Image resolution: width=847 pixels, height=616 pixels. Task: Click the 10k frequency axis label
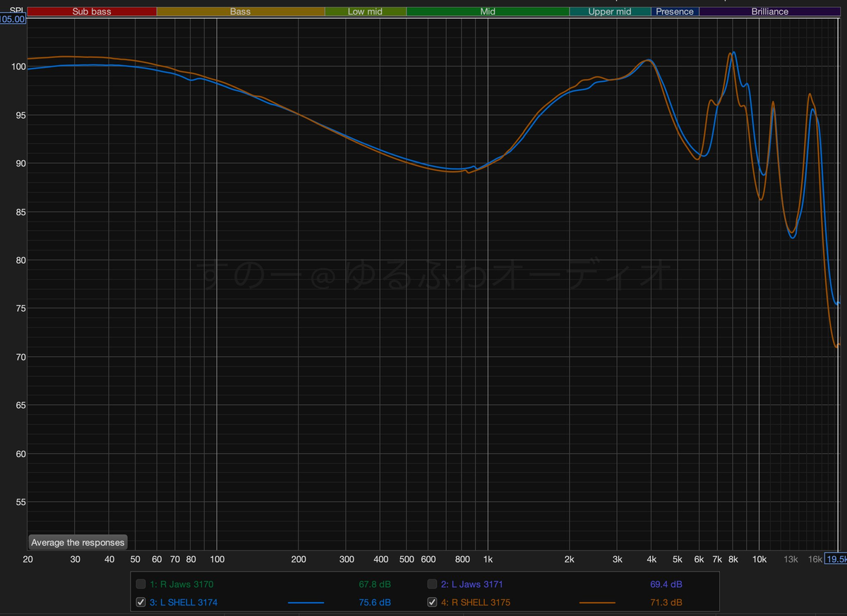click(x=759, y=559)
